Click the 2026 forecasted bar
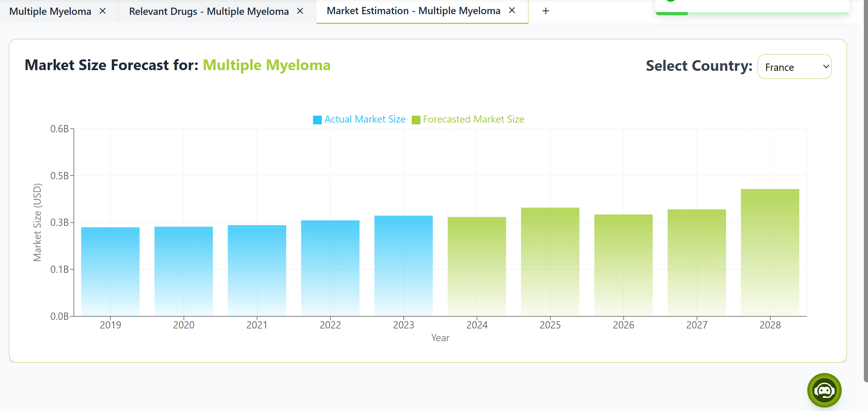868x411 pixels. click(x=623, y=265)
